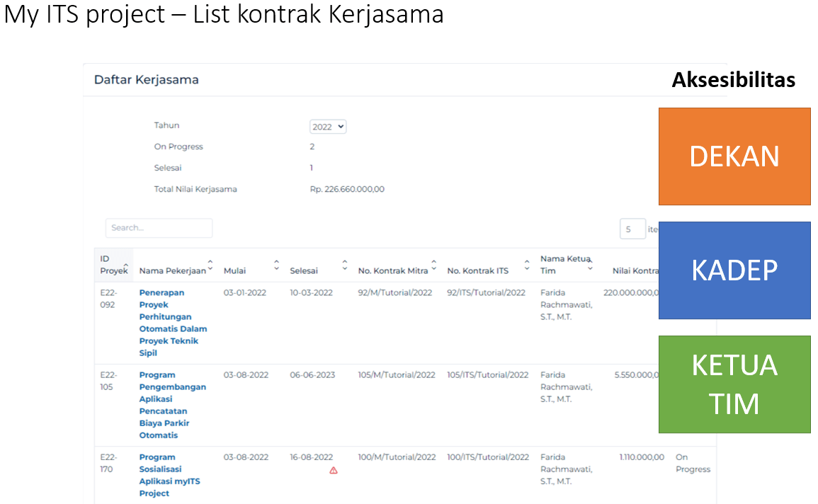Set the items-per-page number box
Viewport: 818px width, 504px height.
[x=632, y=229]
